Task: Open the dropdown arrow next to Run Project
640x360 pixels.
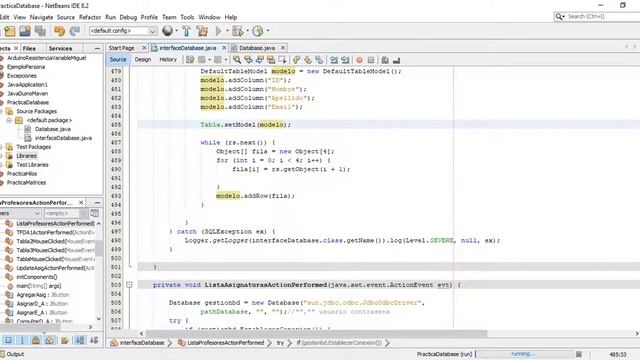Action: coord(227,31)
